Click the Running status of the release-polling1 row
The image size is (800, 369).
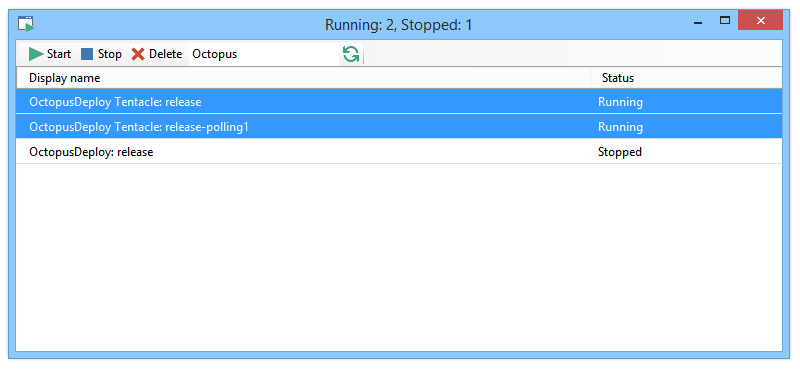click(620, 127)
